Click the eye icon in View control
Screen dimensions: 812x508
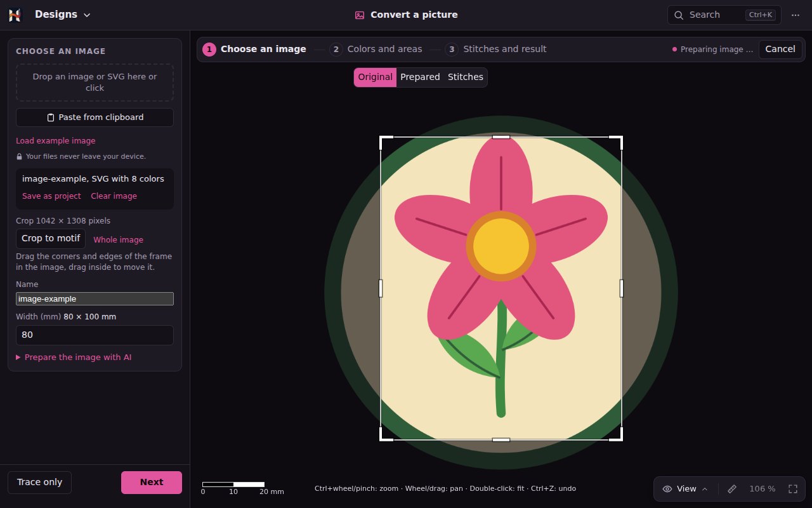tap(667, 489)
